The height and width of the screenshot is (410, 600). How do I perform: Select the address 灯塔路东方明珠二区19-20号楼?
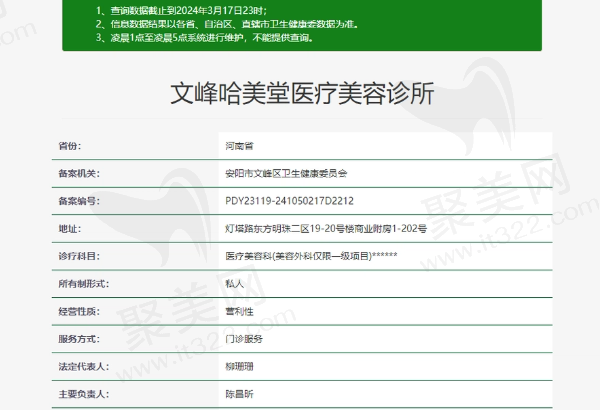point(290,229)
